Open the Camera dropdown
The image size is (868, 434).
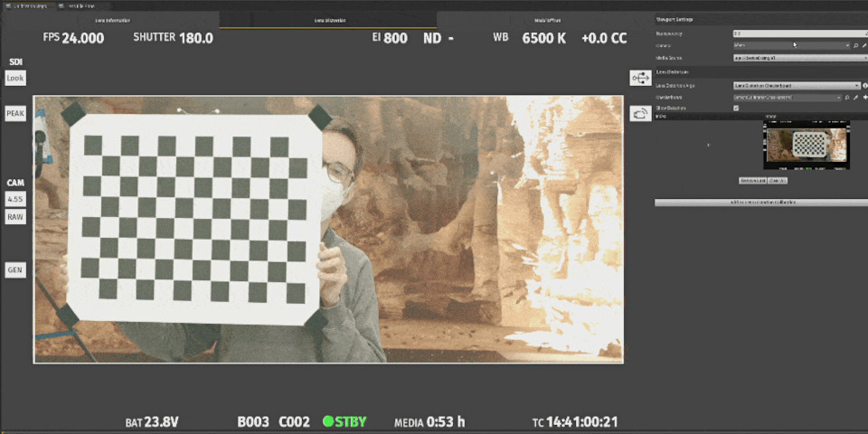click(791, 45)
